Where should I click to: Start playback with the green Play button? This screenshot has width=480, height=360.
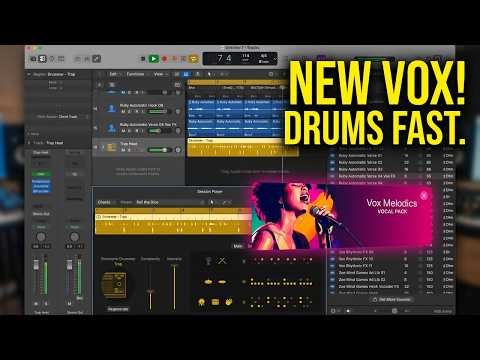pyautogui.click(x=154, y=59)
